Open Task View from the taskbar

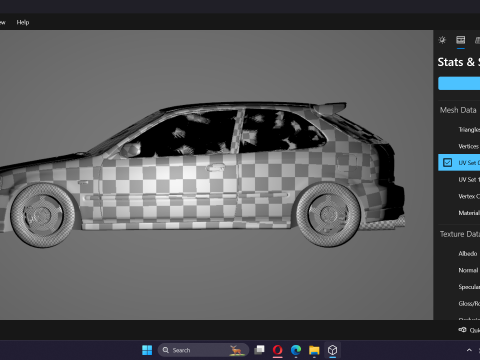click(259, 350)
